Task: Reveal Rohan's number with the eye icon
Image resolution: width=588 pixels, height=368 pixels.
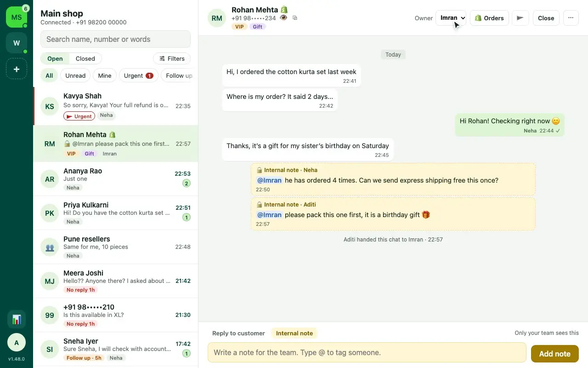Action: 283,18
